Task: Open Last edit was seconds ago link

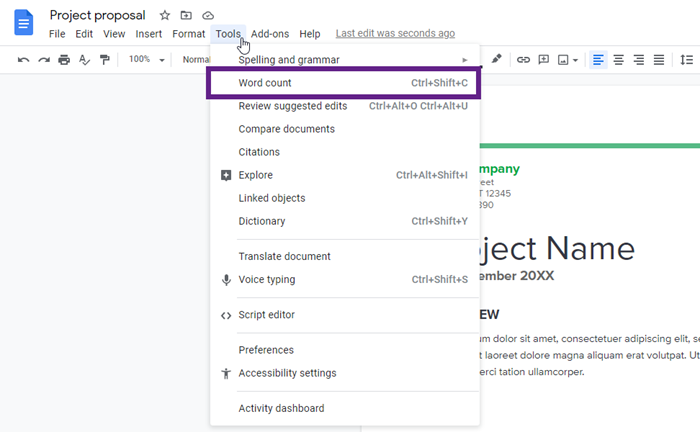Action: tap(395, 33)
